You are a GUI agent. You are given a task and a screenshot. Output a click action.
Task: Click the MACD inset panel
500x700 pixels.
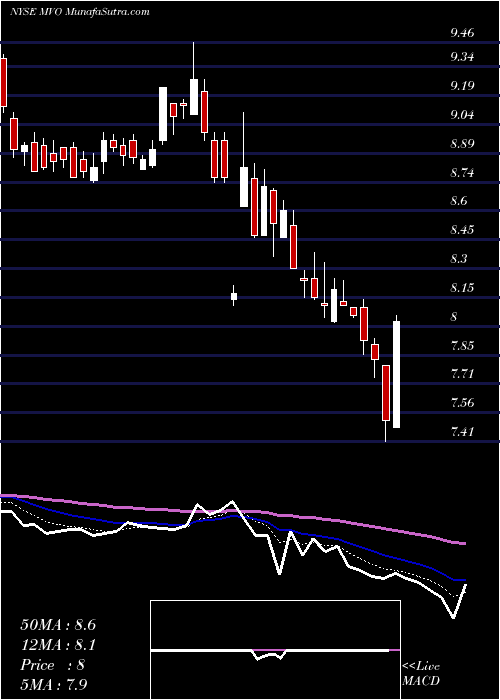[275, 650]
